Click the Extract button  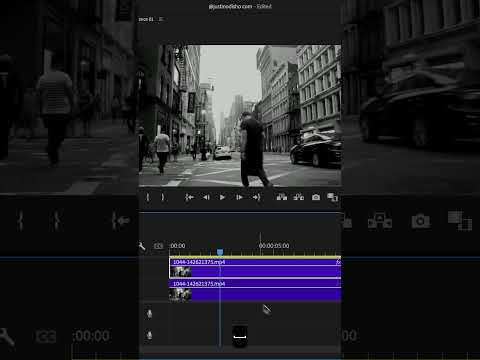click(x=299, y=197)
